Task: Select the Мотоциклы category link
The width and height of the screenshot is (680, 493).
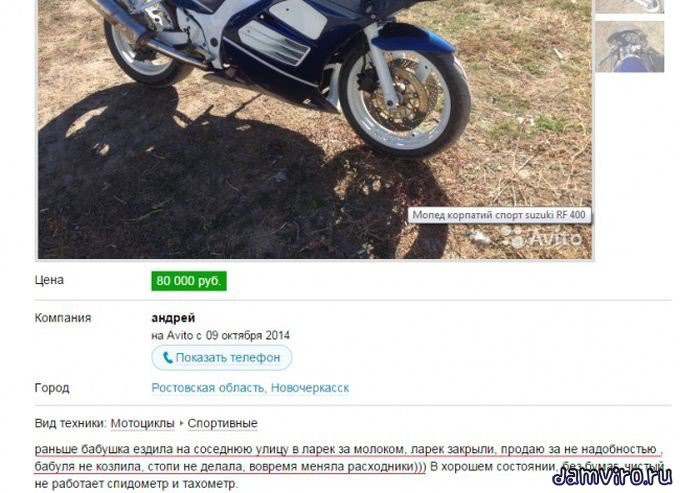Action: pos(143,423)
